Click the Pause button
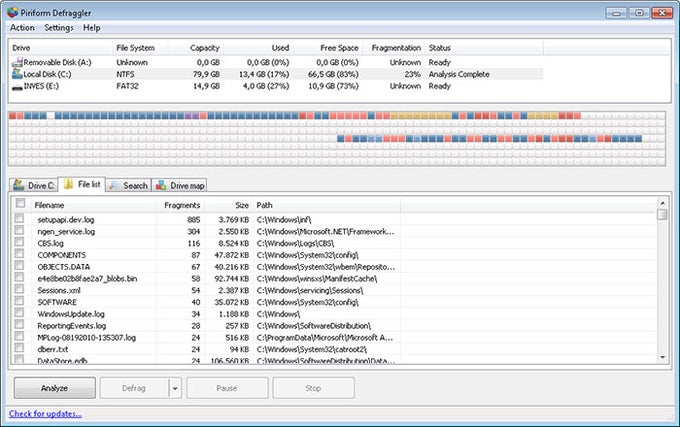This screenshot has width=680, height=427. [x=227, y=388]
